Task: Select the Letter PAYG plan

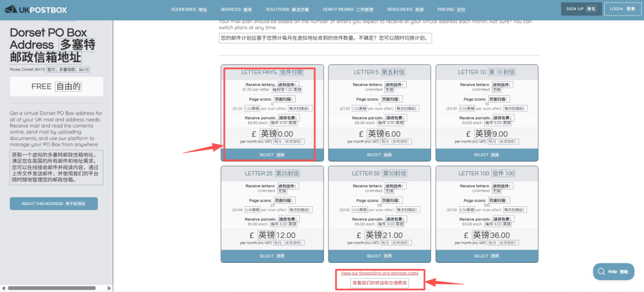Action: [x=272, y=154]
